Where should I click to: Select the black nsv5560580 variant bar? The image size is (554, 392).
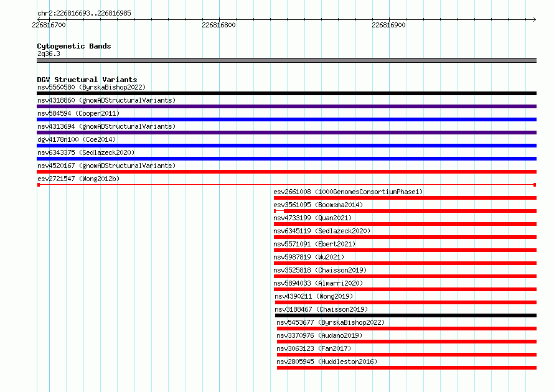286,93
